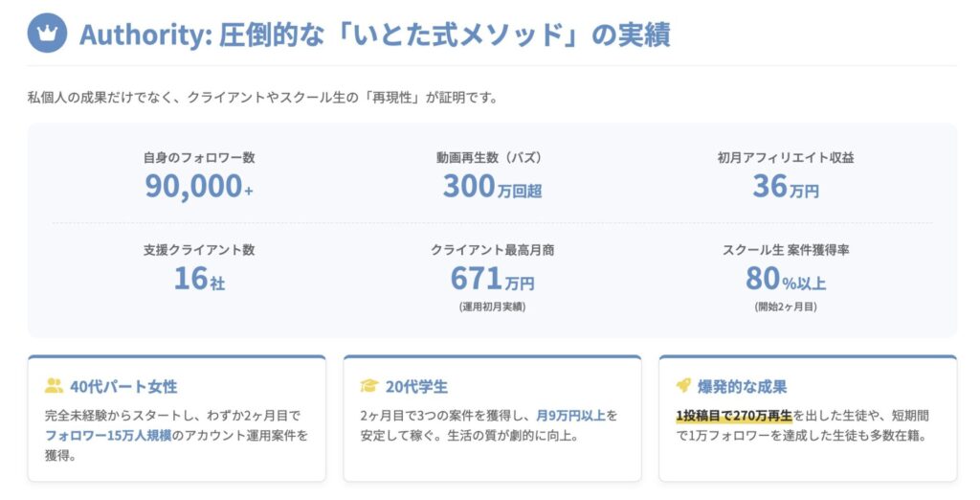980x500 pixels.
Task: Click the 月9万円以上 highlighted text
Action: coord(569,416)
